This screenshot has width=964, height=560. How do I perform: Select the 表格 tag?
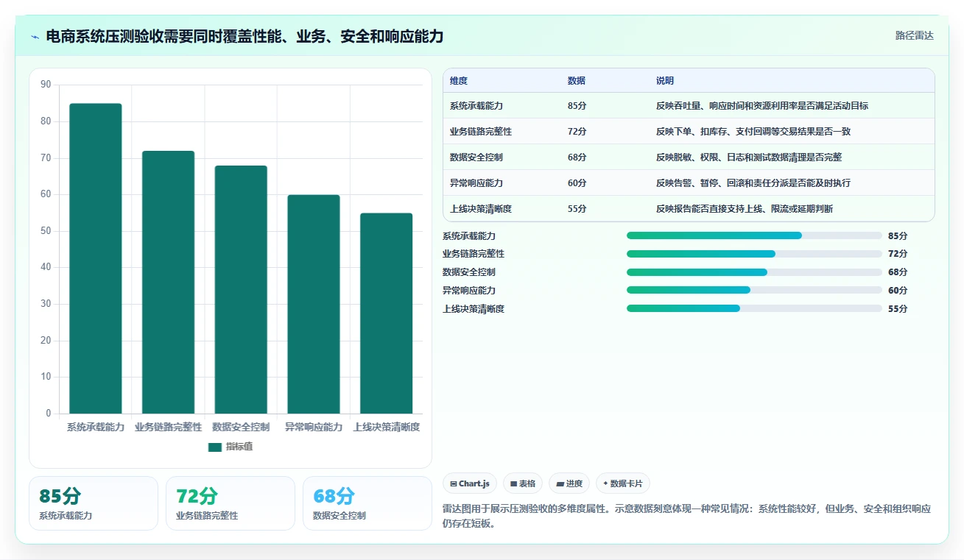[x=523, y=483]
